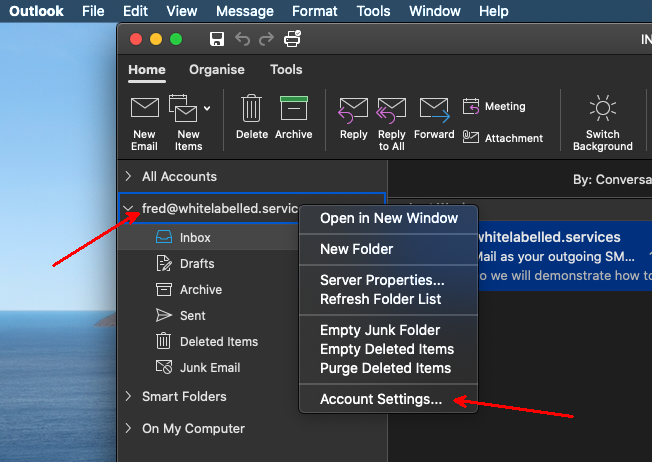Open the Tools menu in menu bar
Screen dimensions: 652x462
coord(373,11)
